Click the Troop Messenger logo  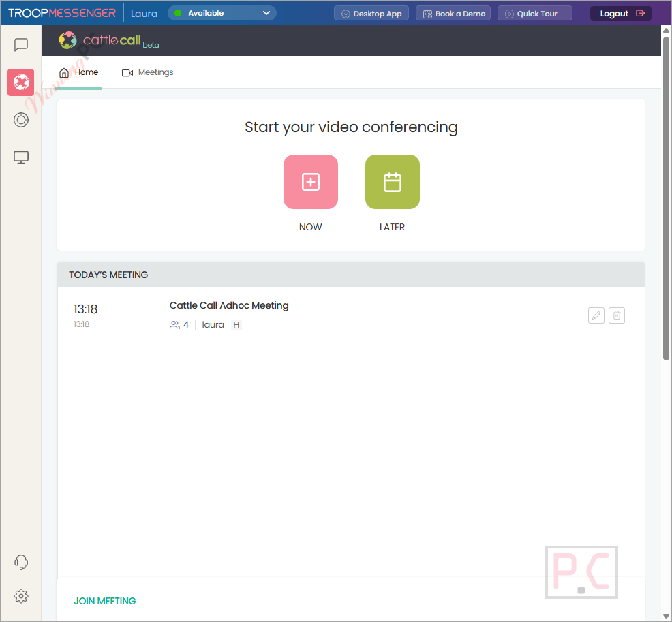[x=62, y=13]
